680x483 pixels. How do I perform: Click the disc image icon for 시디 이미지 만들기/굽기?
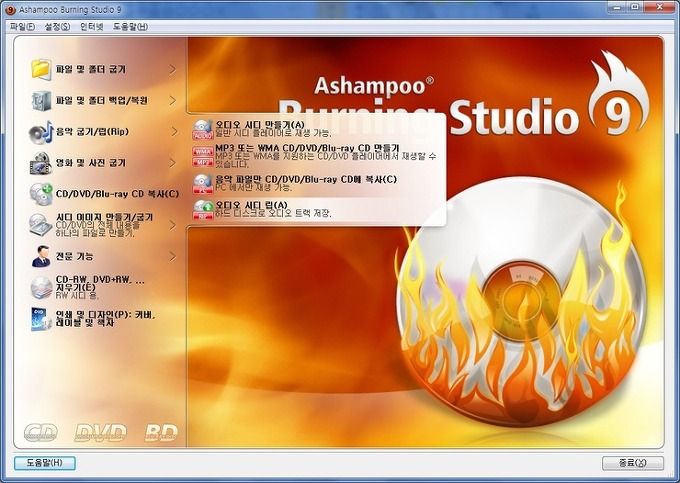[x=41, y=225]
